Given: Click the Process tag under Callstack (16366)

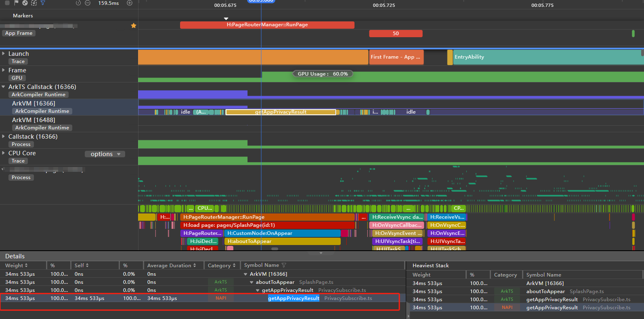Looking at the screenshot, I should tap(21, 144).
